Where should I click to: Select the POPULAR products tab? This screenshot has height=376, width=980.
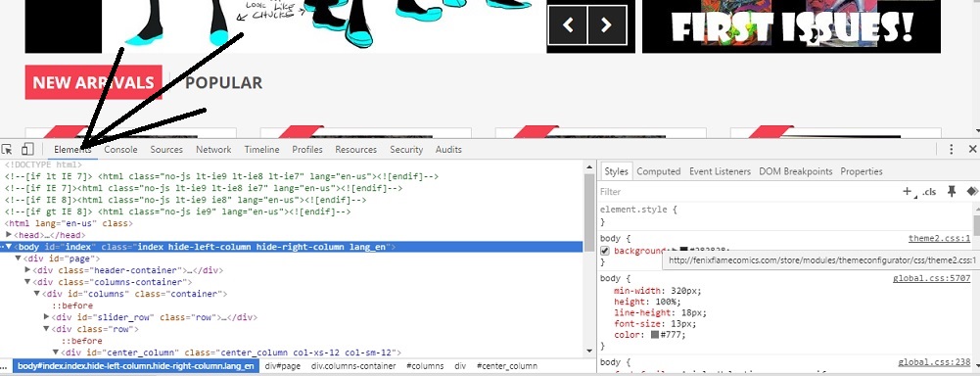224,82
